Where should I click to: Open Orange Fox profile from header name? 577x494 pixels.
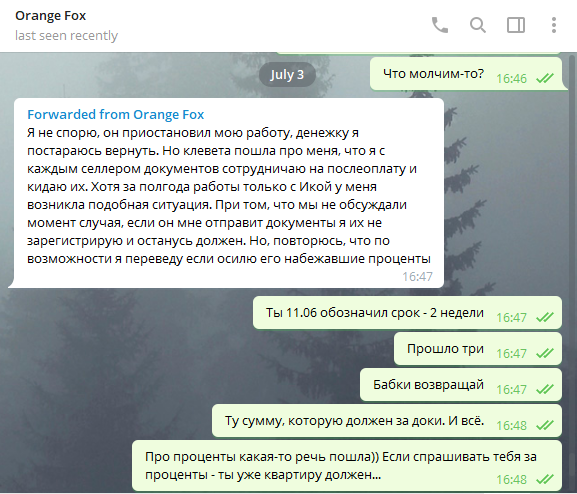[50, 16]
